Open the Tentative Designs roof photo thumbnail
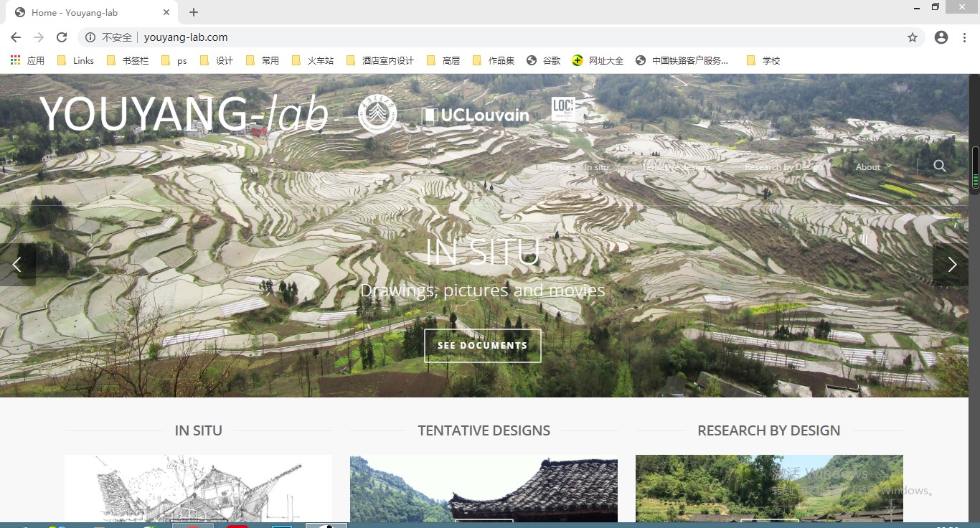The image size is (980, 528). coord(484,489)
